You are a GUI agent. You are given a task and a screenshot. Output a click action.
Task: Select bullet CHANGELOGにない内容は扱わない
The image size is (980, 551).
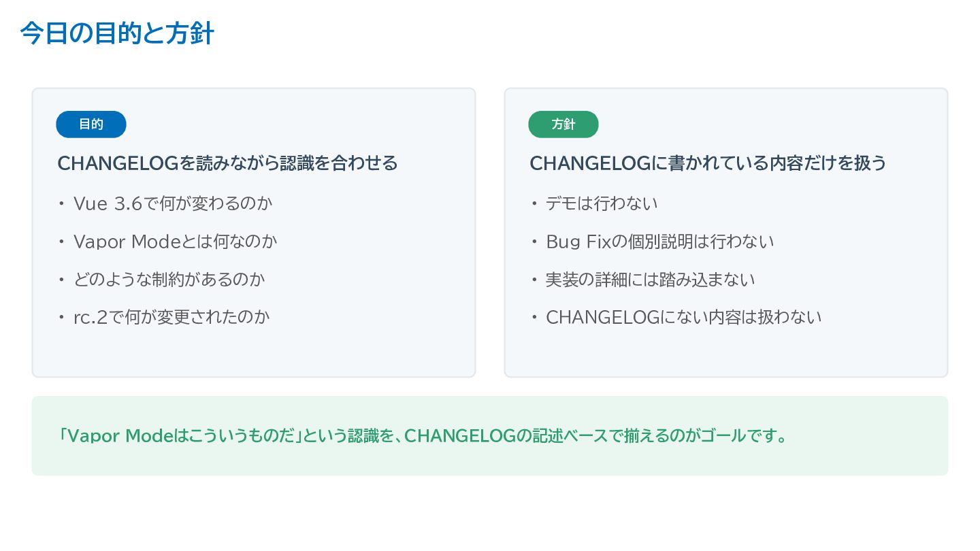pos(684,317)
